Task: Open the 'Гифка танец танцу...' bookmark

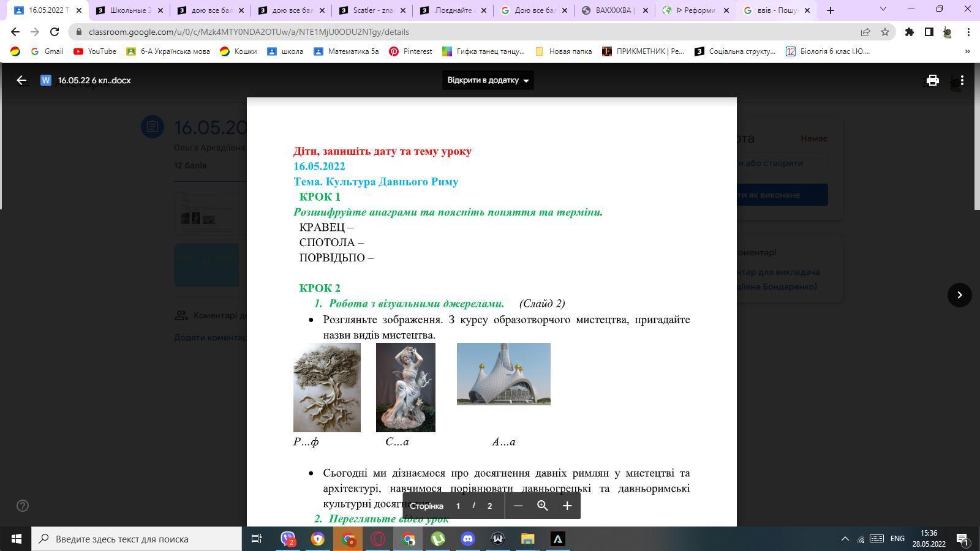Action: 484,51
